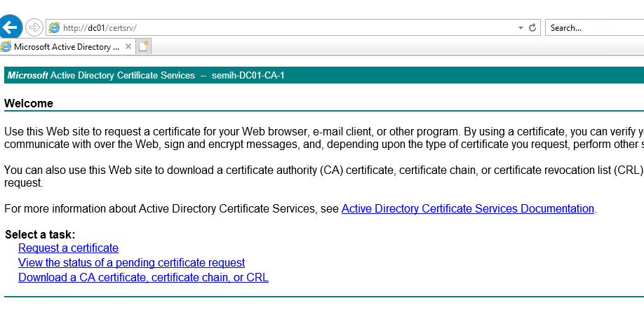Open Download a CA certificate, chain, or CRL
The width and height of the screenshot is (644, 336).
[143, 277]
